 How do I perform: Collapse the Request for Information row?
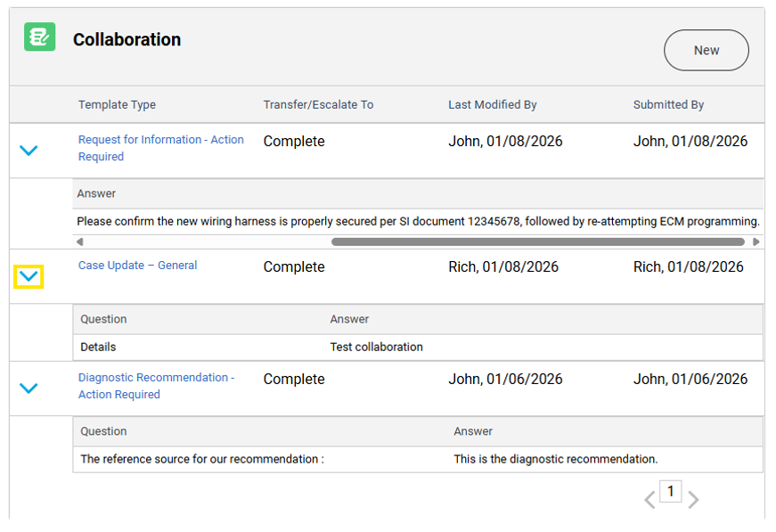point(29,151)
